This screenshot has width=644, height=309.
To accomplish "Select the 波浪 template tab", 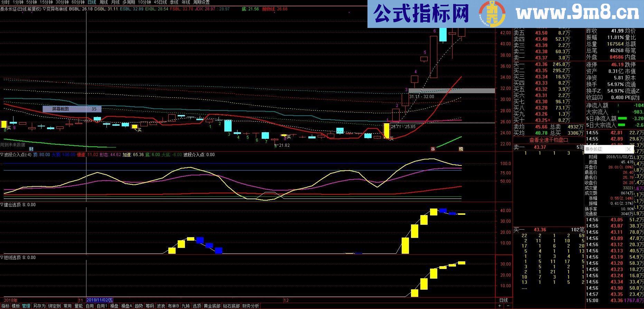I will (161, 306).
